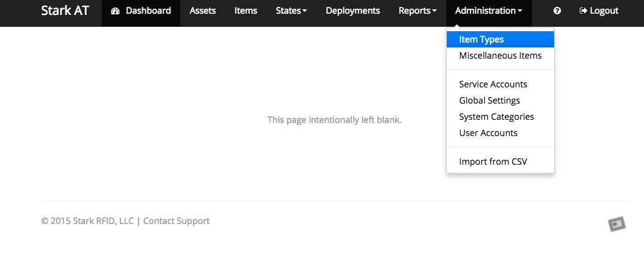This screenshot has width=644, height=259.
Task: Open the Items page
Action: tap(246, 11)
